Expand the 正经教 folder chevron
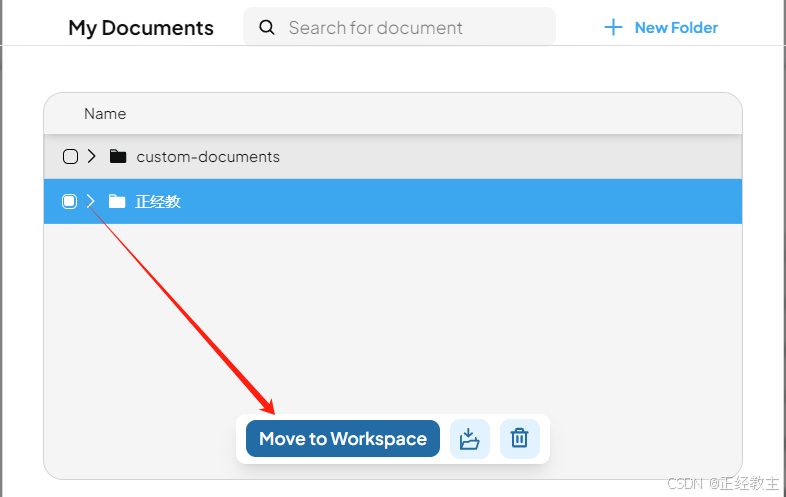Image resolution: width=786 pixels, height=497 pixels. tap(90, 201)
